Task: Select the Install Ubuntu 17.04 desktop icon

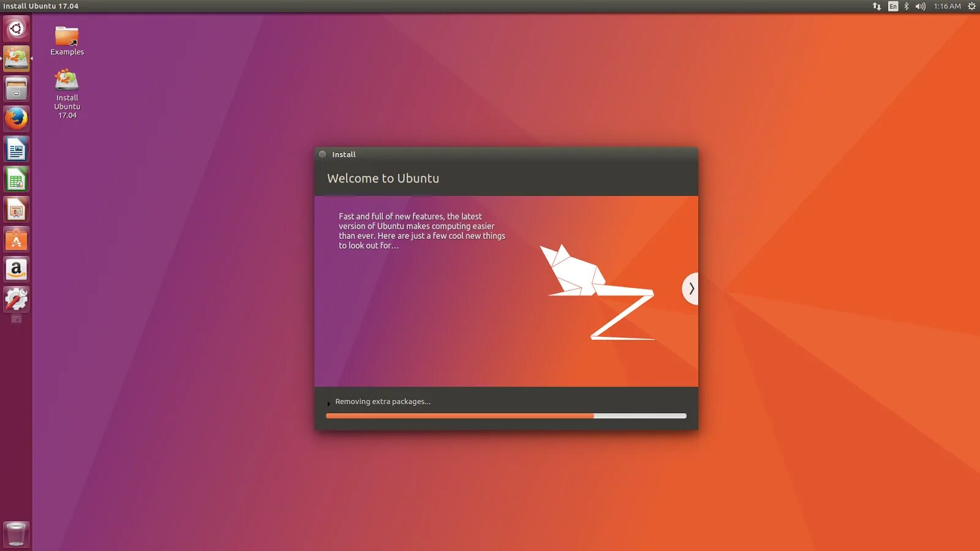Action: [67, 94]
